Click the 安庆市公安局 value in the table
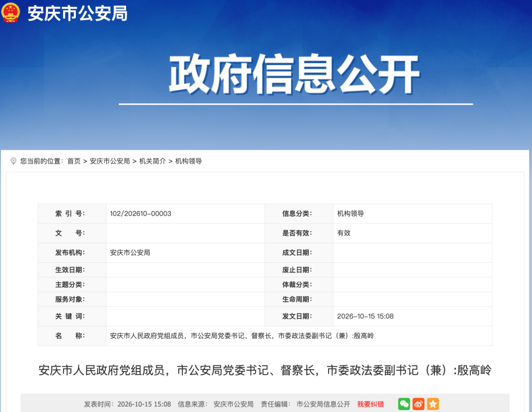This screenshot has width=532, height=412. [x=130, y=253]
